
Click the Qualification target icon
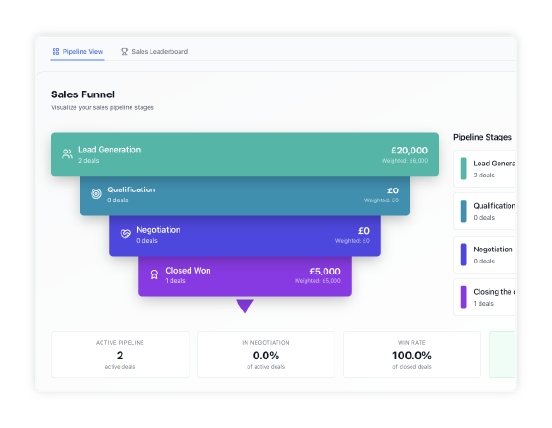pyautogui.click(x=96, y=194)
